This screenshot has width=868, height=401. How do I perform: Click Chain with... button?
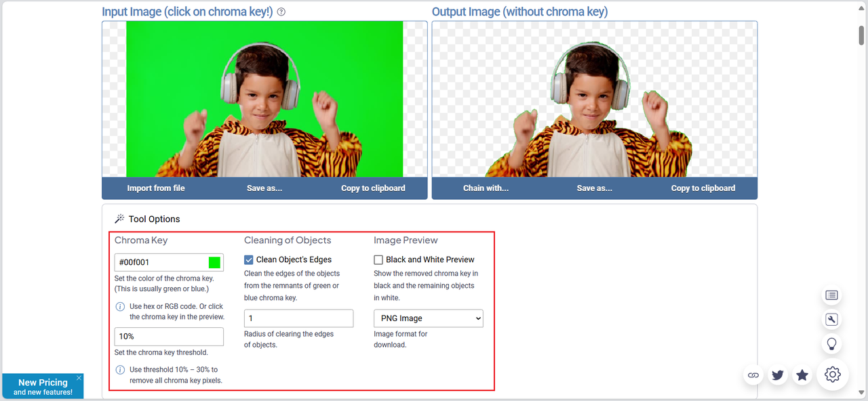tap(486, 188)
